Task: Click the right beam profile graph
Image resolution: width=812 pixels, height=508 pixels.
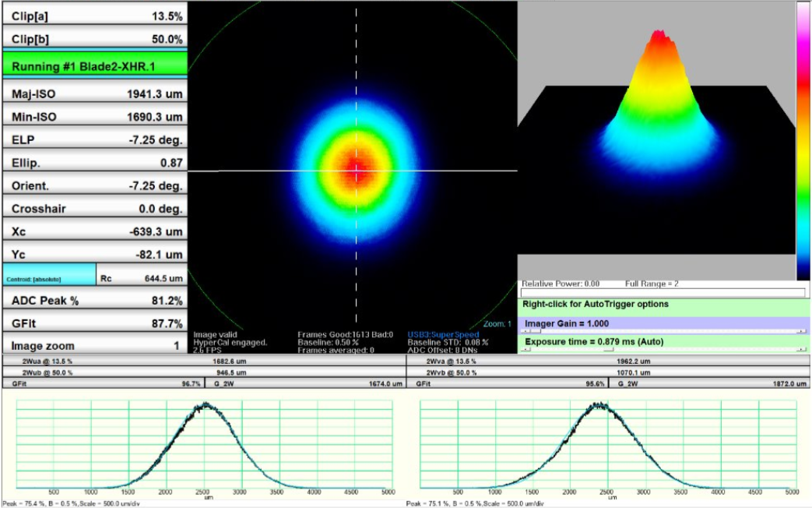Action: tap(608, 444)
